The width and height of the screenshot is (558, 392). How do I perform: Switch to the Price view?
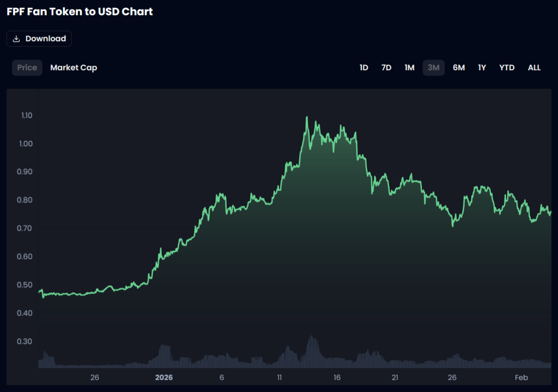point(27,68)
